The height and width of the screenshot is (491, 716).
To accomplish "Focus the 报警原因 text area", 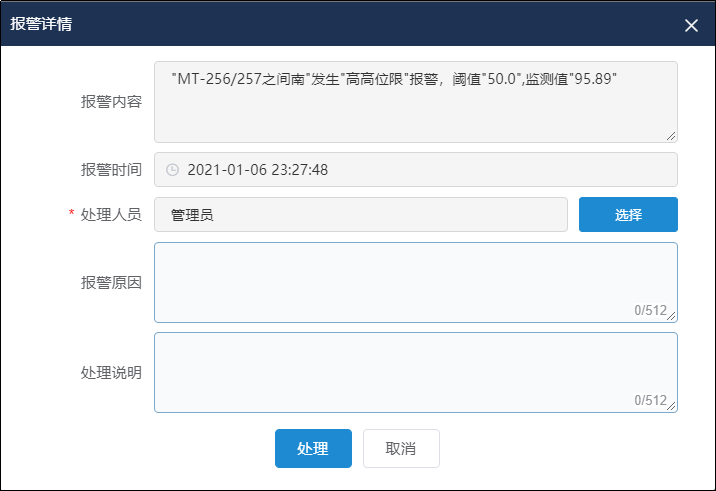I will click(416, 282).
